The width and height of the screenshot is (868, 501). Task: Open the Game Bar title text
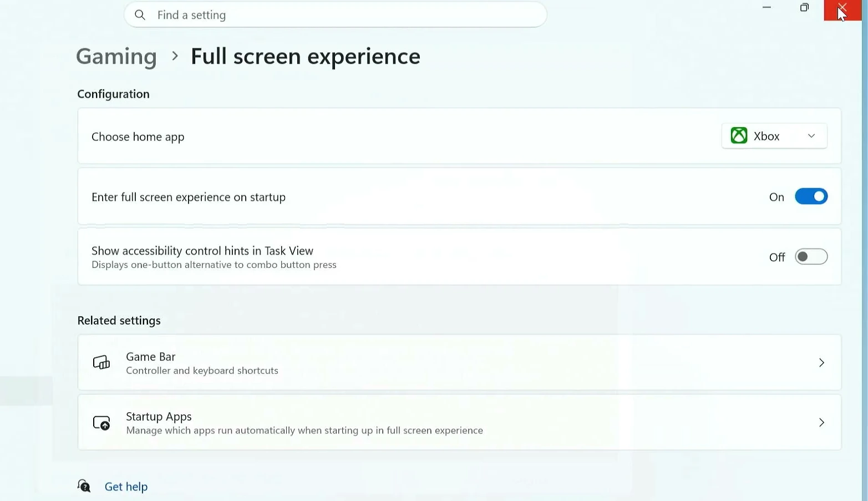click(151, 356)
